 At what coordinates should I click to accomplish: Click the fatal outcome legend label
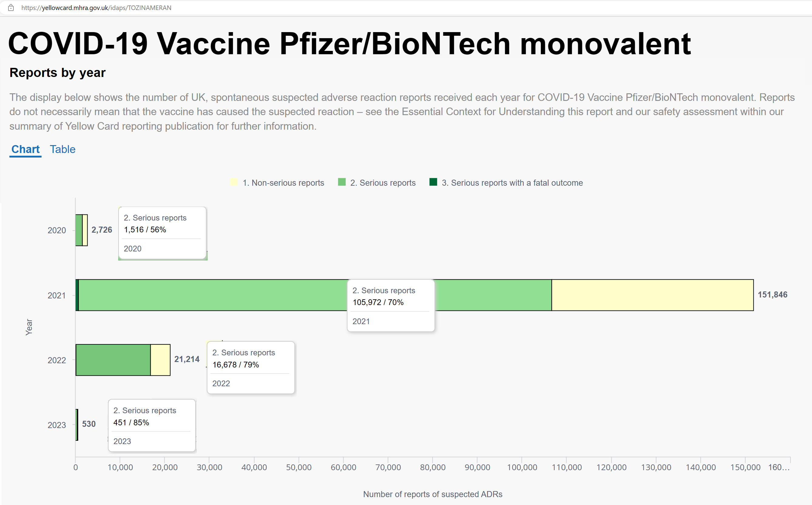(512, 183)
